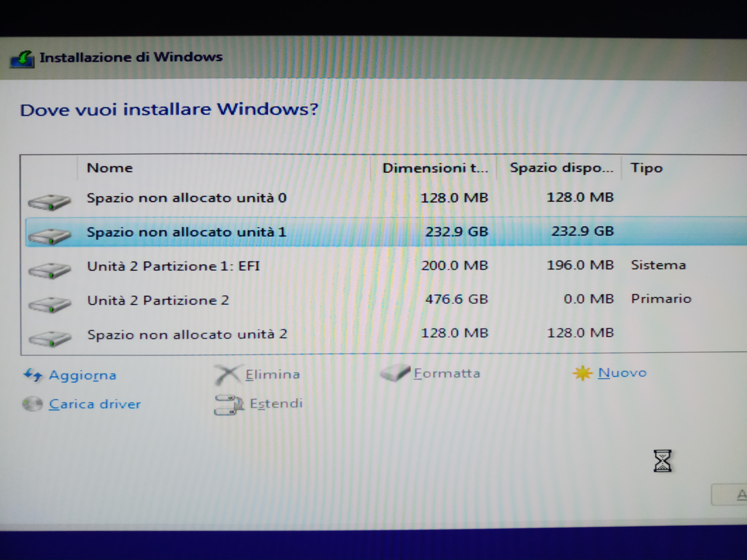Image resolution: width=747 pixels, height=560 pixels.
Task: Open the Carica driver link text
Action: coord(95,404)
